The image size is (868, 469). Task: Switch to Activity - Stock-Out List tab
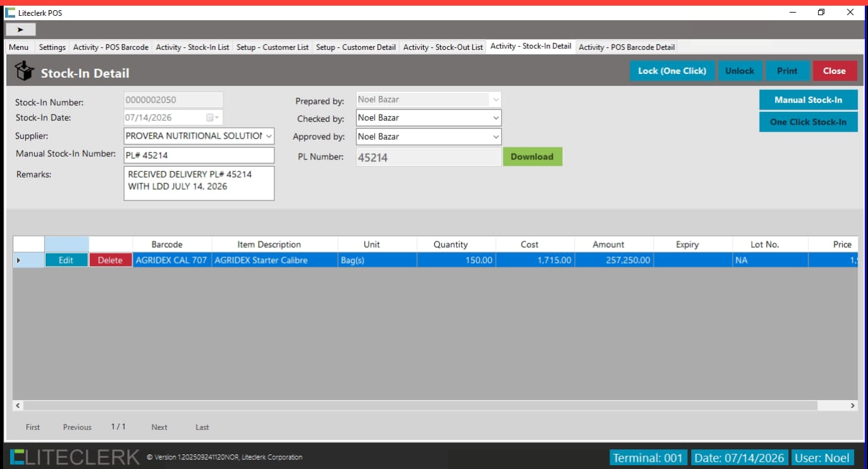pos(443,47)
